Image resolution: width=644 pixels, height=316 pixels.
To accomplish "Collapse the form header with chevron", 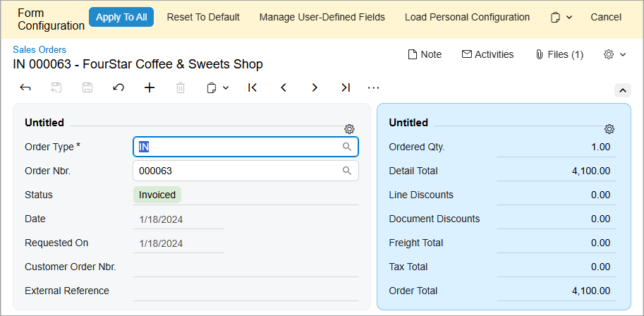I will (623, 90).
